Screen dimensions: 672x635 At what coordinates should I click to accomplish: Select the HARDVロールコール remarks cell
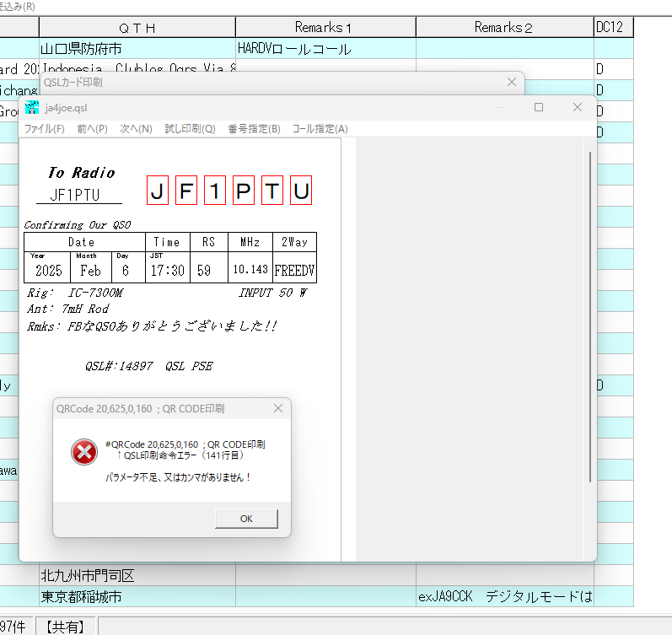(325, 48)
